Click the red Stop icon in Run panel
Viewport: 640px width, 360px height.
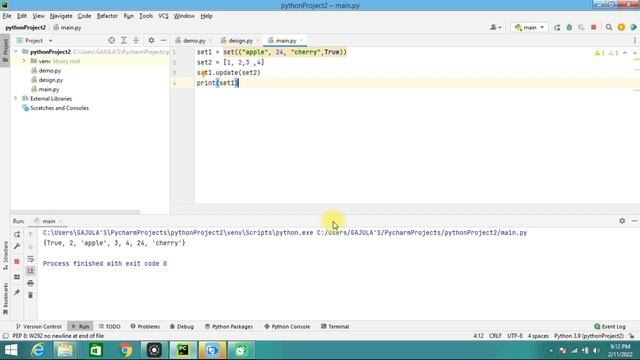pyautogui.click(x=17, y=262)
